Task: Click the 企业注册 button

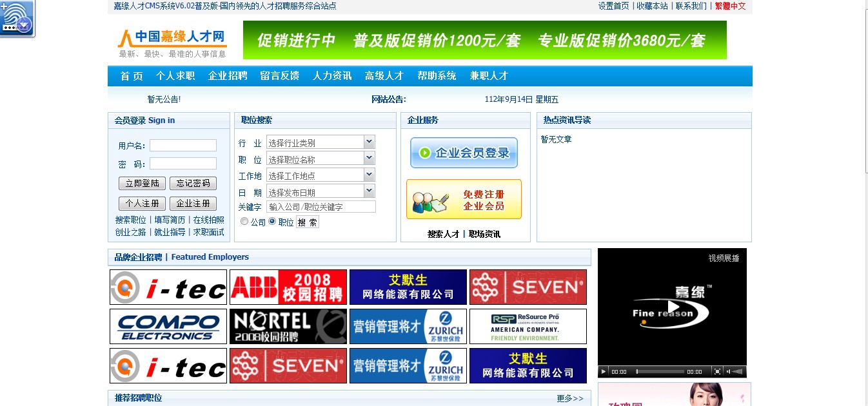Action: tap(193, 204)
